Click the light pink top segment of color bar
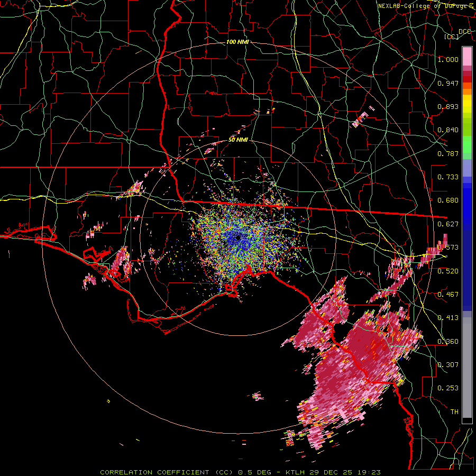Screen dimensions: 476x476 coord(467,56)
